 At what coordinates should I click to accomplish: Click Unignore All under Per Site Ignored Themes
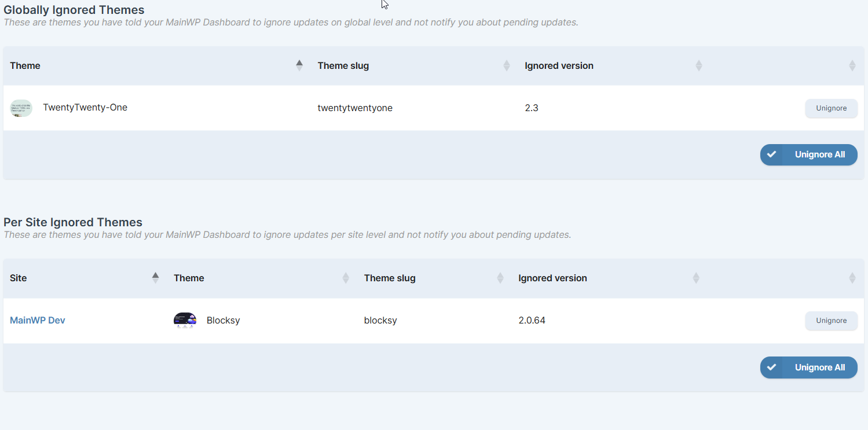coord(819,367)
